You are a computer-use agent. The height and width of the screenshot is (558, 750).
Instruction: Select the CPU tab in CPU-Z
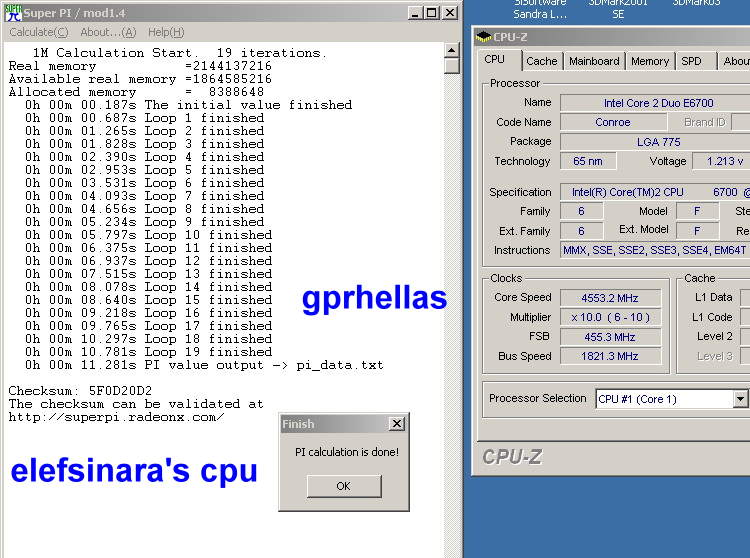[495, 59]
